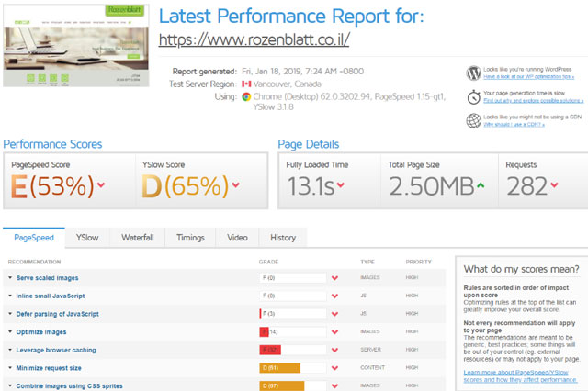Click the Minimize request size recommendation
Screen dimensions: 588x391
49,368
